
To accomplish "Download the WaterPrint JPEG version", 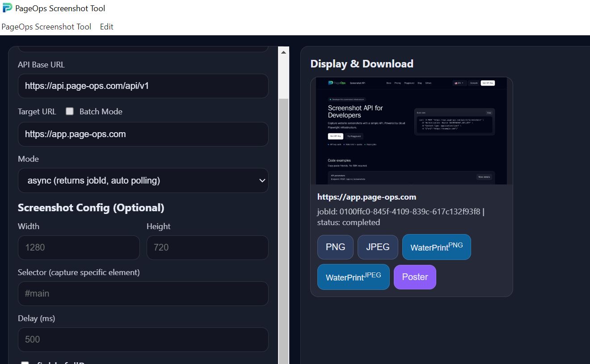I will (353, 277).
